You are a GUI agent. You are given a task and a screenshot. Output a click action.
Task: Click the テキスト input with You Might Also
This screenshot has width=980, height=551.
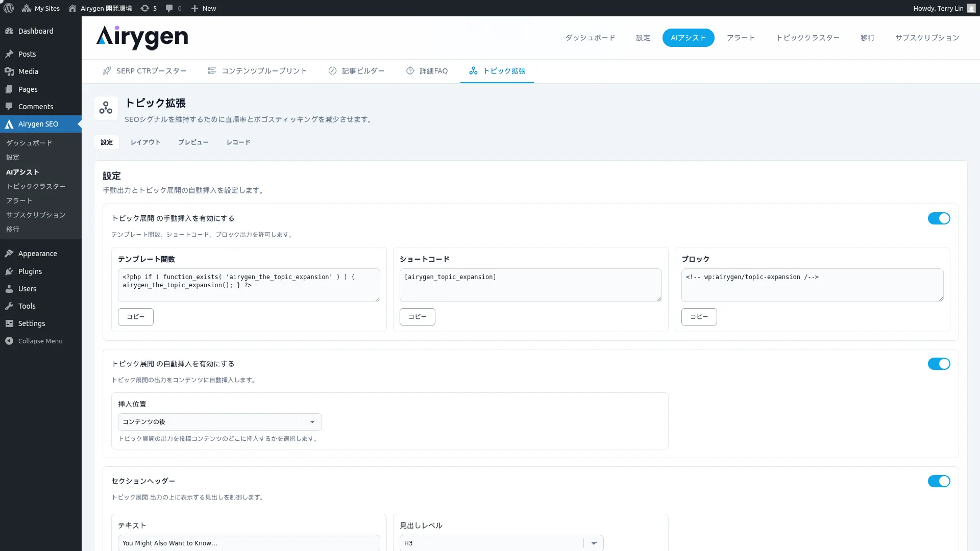(249, 543)
